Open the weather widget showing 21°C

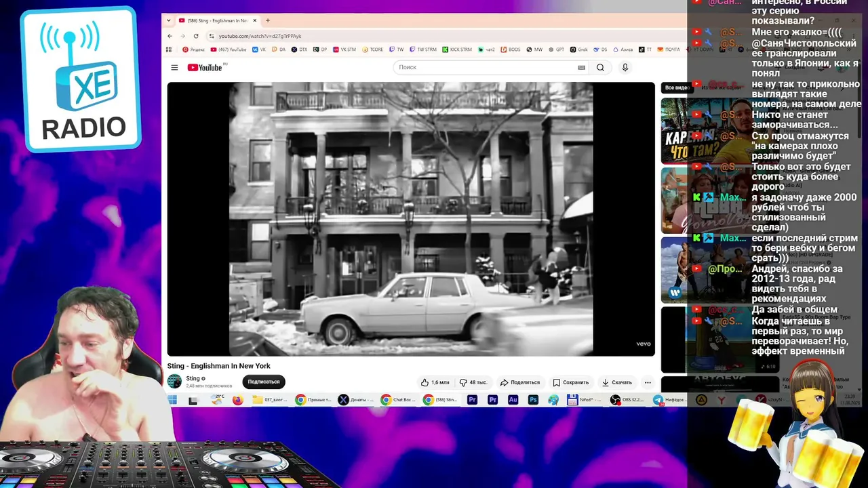218,399
